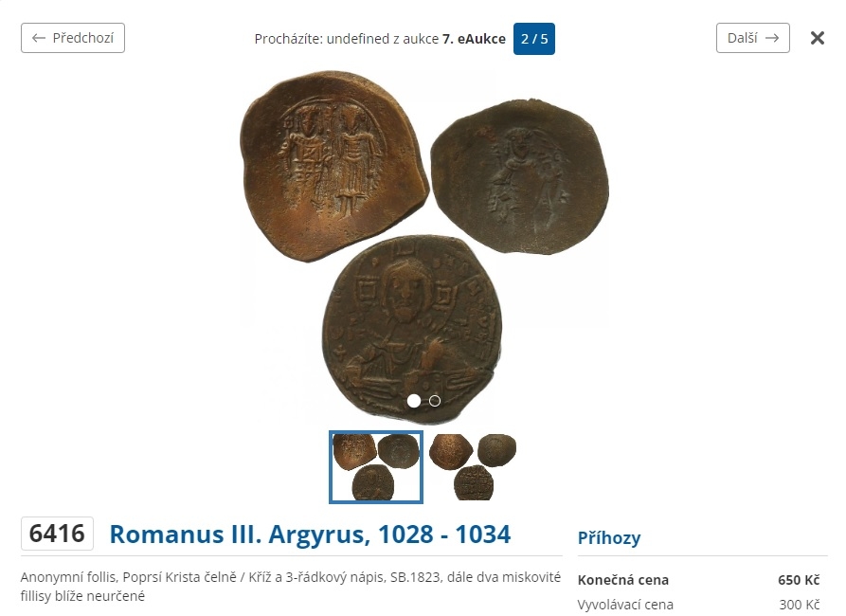Image resolution: width=846 pixels, height=616 pixels.
Task: Click the Vyvolávací cena 300 Kč value
Action: [799, 604]
